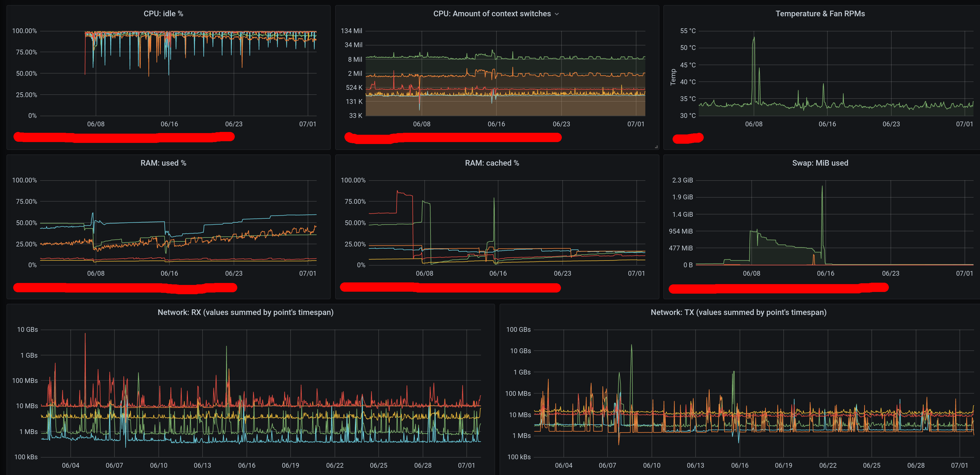Click 30 °C label on temperature axis
980x475 pixels.
pos(688,116)
